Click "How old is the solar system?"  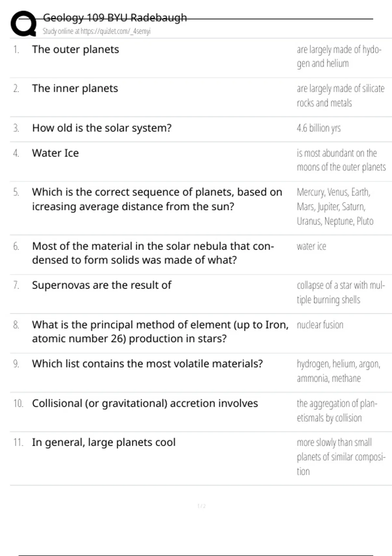pyautogui.click(x=102, y=128)
